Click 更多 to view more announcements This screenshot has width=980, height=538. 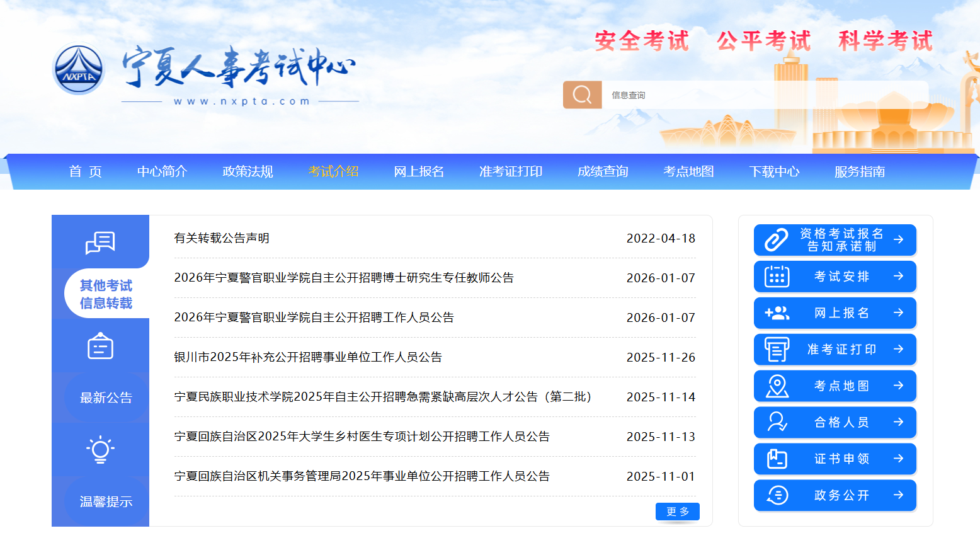pyautogui.click(x=677, y=512)
